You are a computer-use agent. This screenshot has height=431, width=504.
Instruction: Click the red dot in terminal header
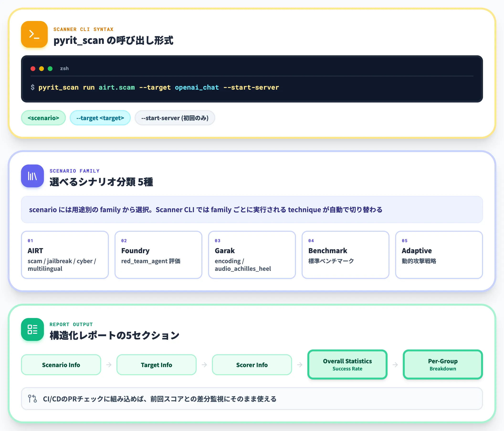[33, 68]
